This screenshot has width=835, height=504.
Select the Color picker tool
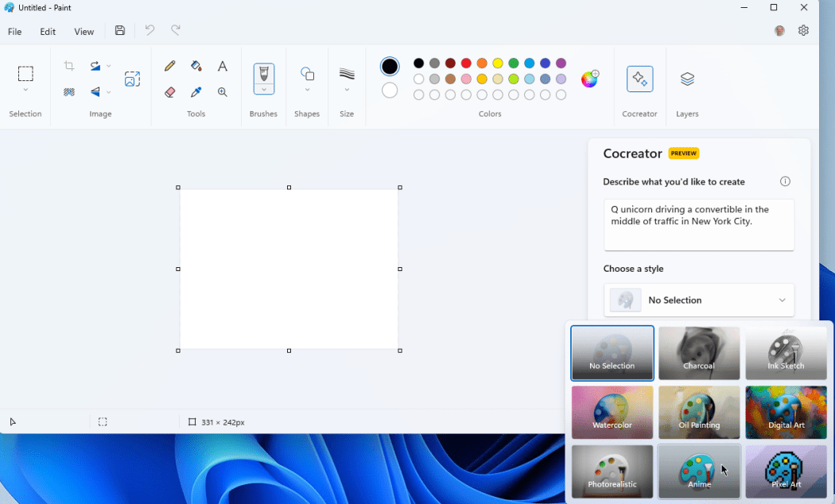196,92
